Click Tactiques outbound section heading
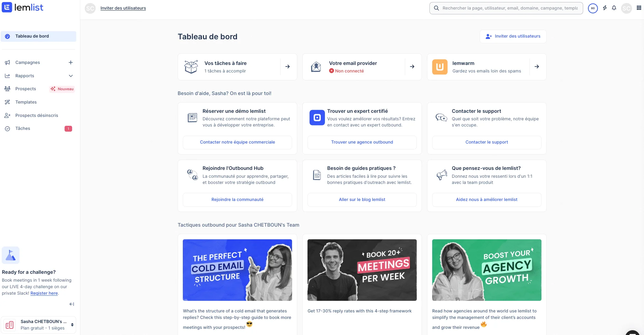This screenshot has width=644, height=335. [x=238, y=225]
